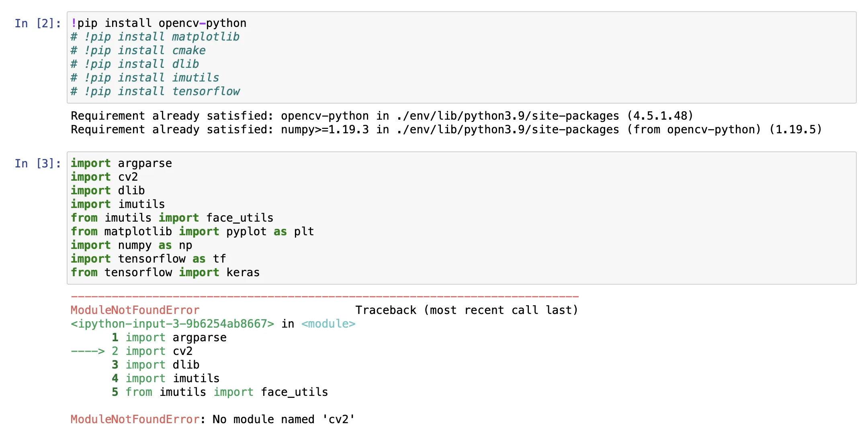
Task: Click the 'from imutils import face_utils' code line
Action: 172,218
